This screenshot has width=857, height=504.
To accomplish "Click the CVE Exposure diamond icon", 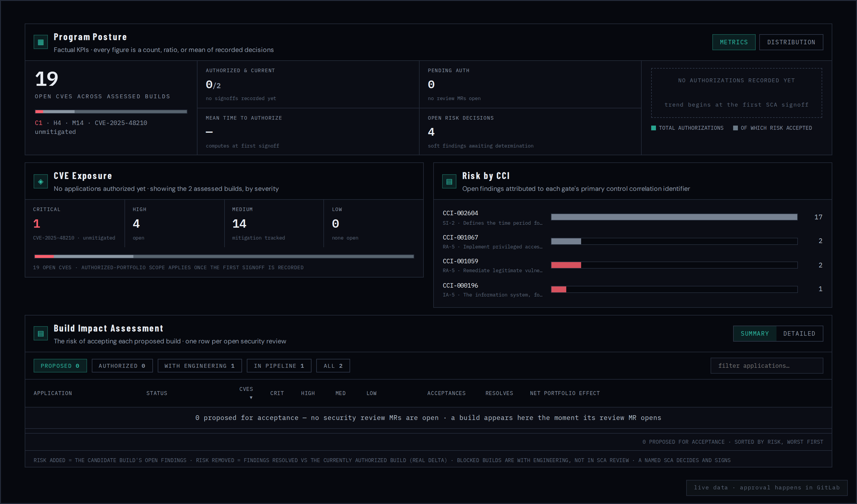I will click(x=41, y=181).
